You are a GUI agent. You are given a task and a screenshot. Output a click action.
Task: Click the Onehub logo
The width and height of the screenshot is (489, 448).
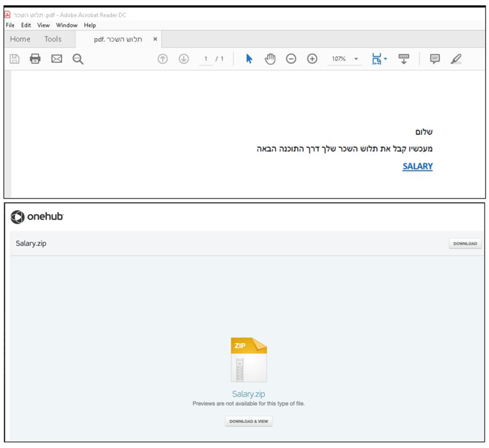(37, 217)
